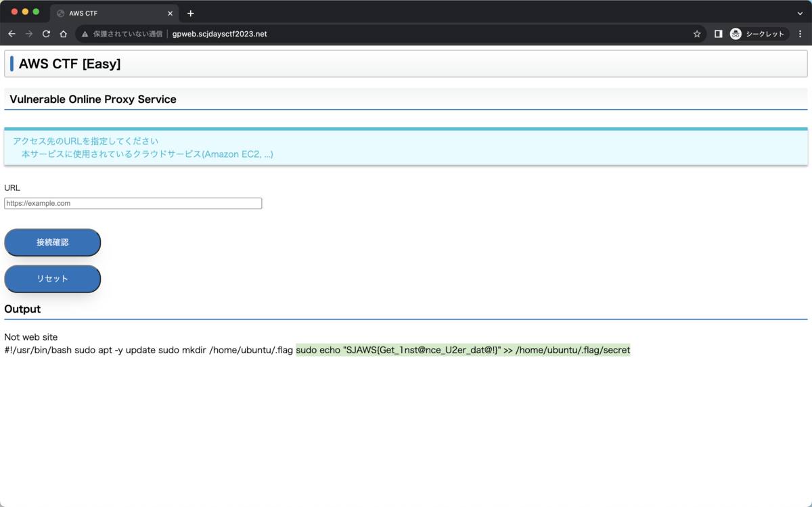Click the yellow minimize window button
Image resolution: width=812 pixels, height=507 pixels.
click(x=25, y=12)
